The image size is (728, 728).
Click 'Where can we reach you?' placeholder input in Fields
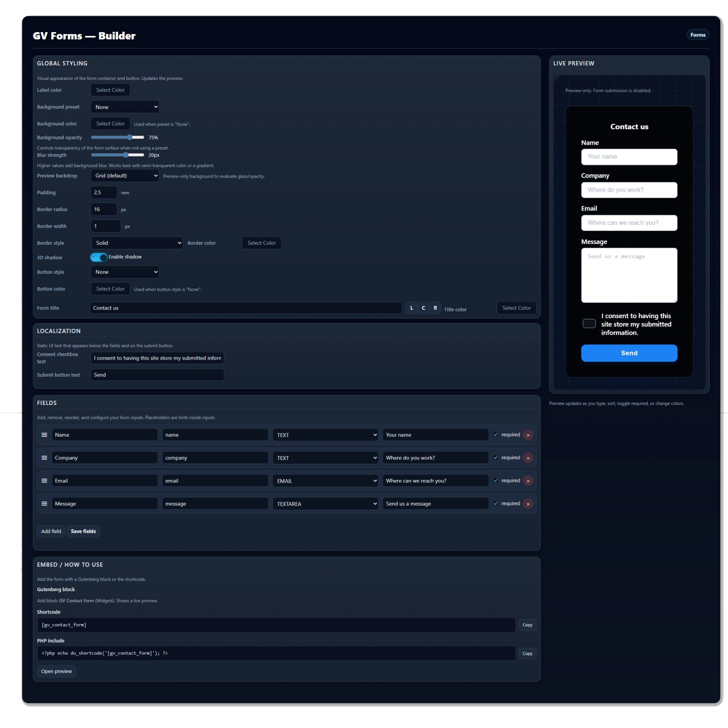click(x=435, y=481)
